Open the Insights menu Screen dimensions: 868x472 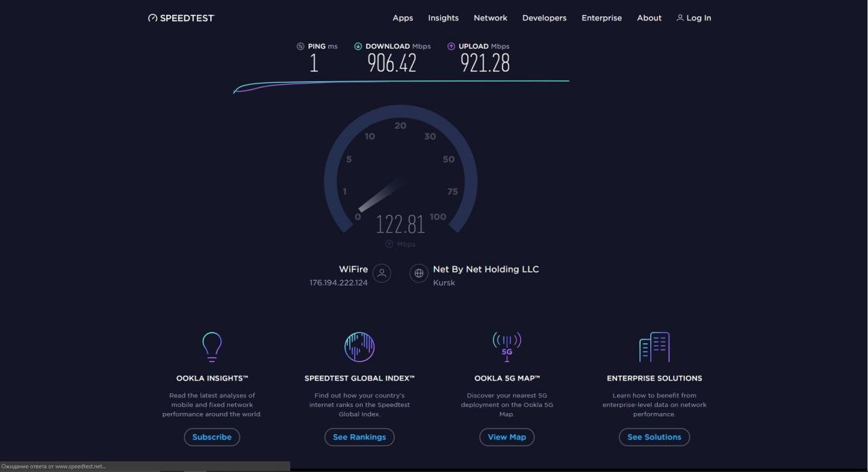coord(443,18)
